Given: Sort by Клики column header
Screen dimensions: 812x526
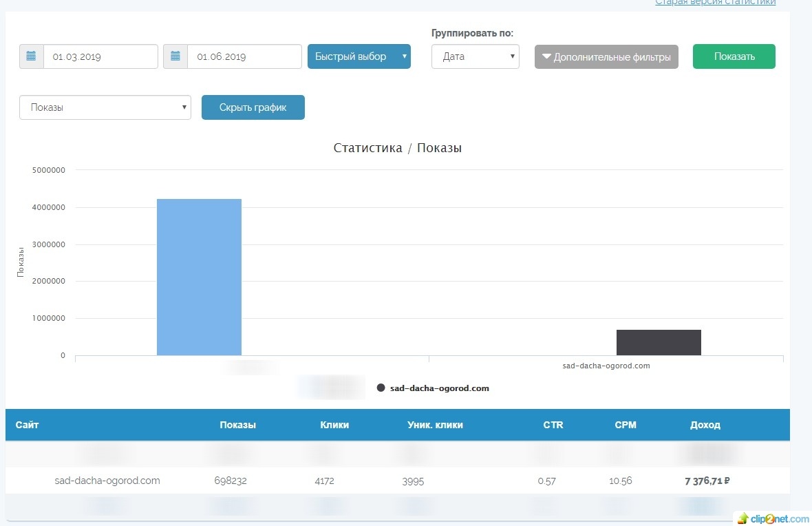Looking at the screenshot, I should (334, 425).
